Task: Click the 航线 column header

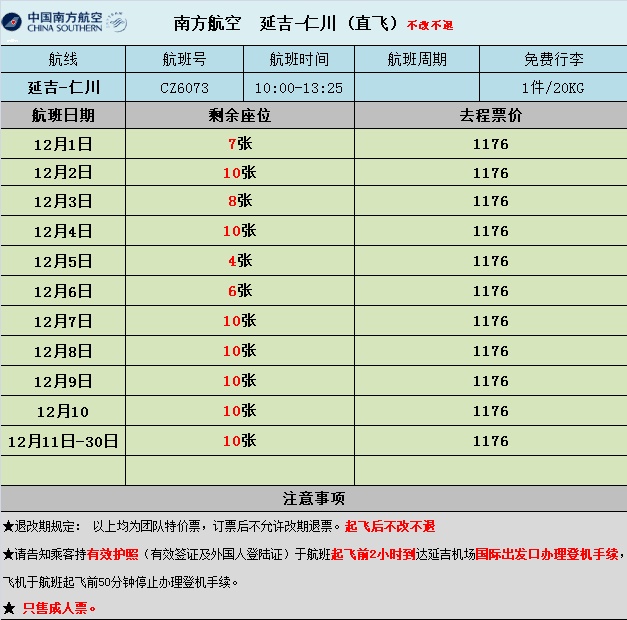Action: coord(63,59)
